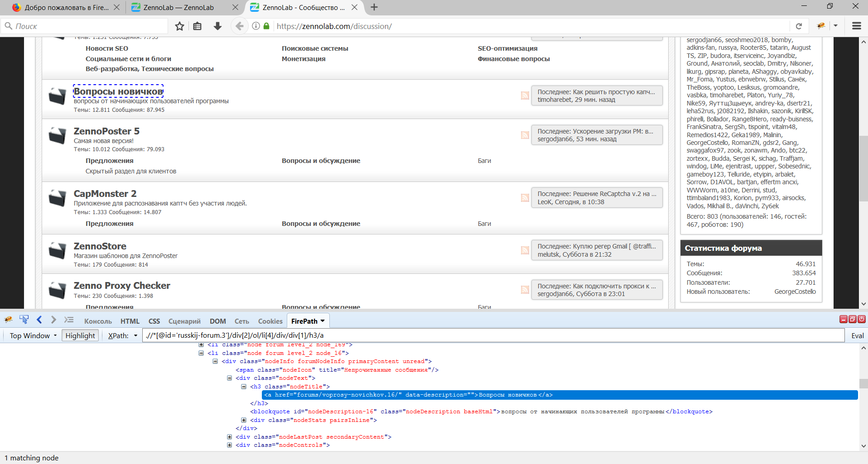Open the ZennoStore forum link
The width and height of the screenshot is (868, 464).
100,246
